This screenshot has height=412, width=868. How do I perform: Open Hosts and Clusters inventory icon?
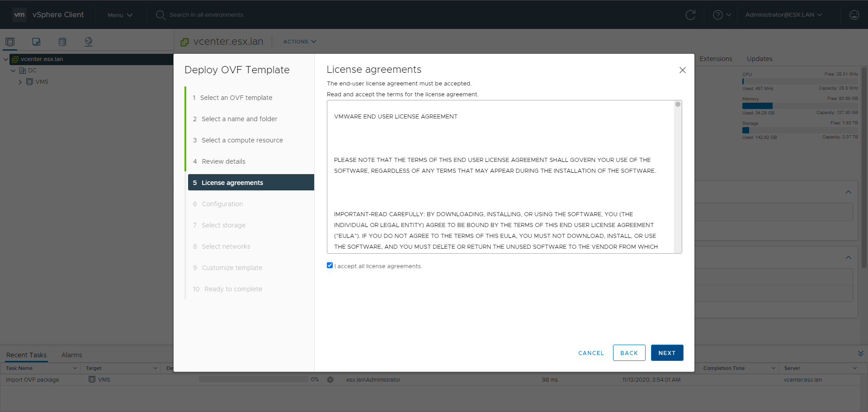[x=10, y=42]
